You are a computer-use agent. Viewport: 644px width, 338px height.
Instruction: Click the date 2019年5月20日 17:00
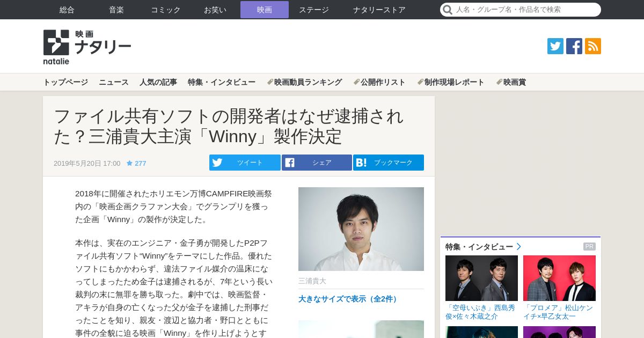coord(87,163)
